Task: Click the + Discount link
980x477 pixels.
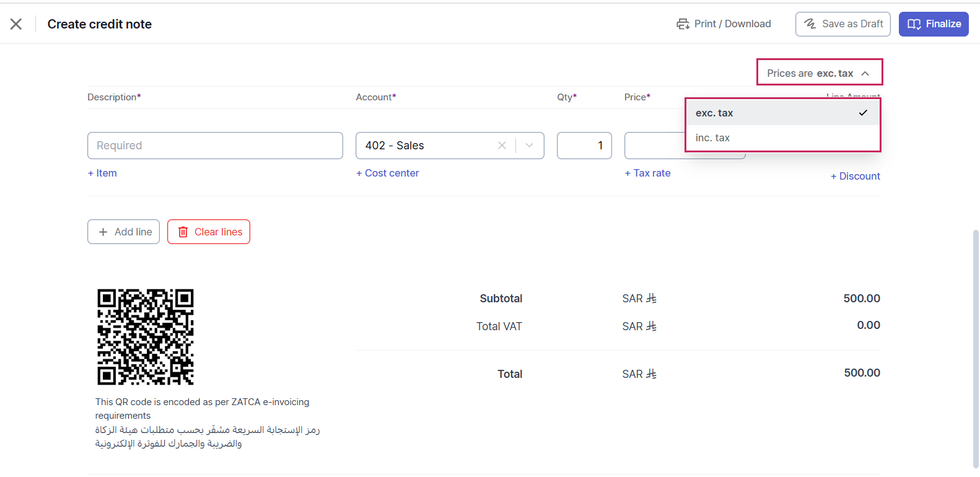Action: [x=855, y=177]
